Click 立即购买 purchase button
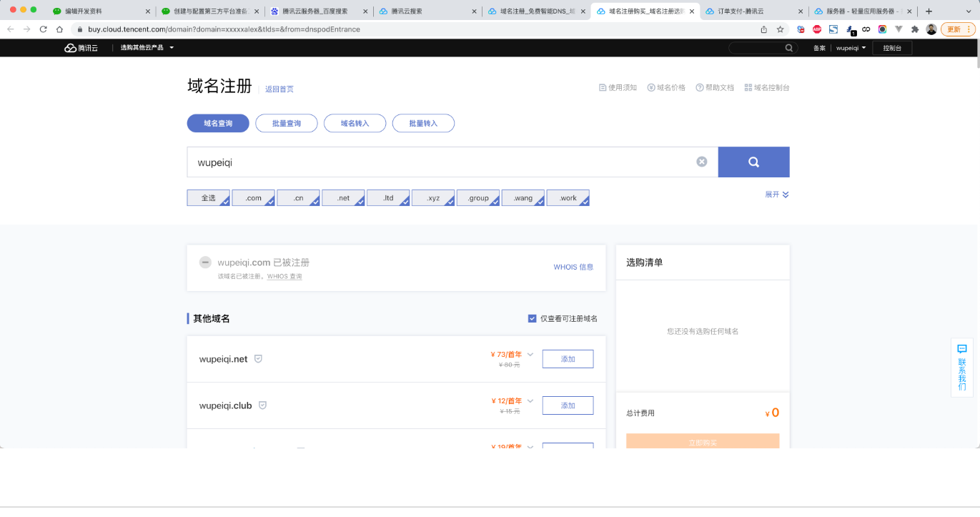 click(703, 441)
